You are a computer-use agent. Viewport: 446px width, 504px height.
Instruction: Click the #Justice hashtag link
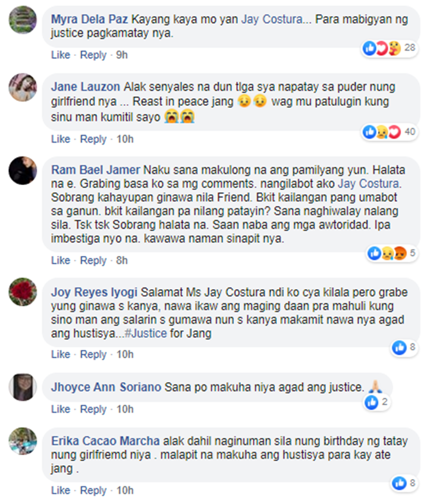(x=146, y=333)
